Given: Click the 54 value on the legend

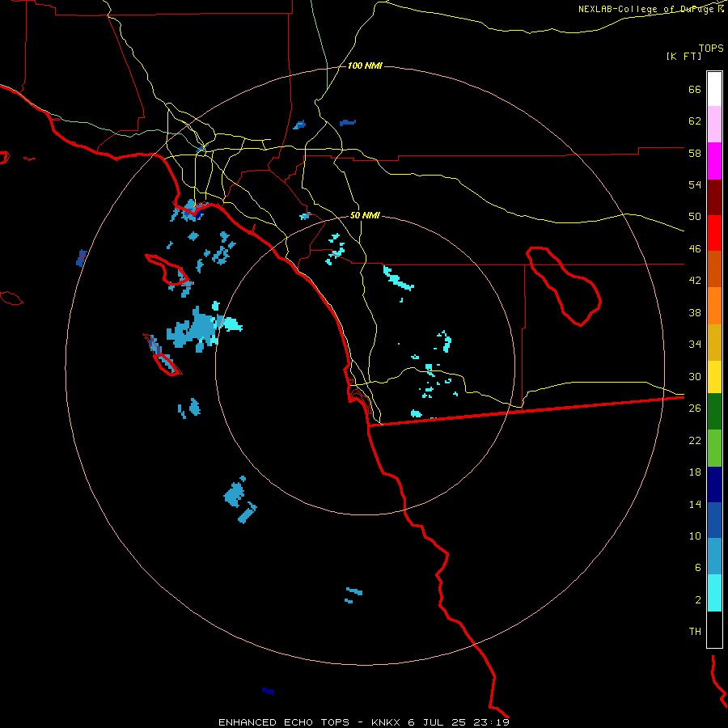Looking at the screenshot, I should coord(695,184).
